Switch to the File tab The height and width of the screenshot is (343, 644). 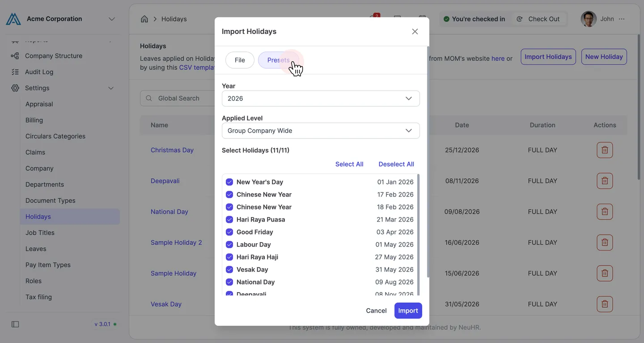[x=240, y=60]
